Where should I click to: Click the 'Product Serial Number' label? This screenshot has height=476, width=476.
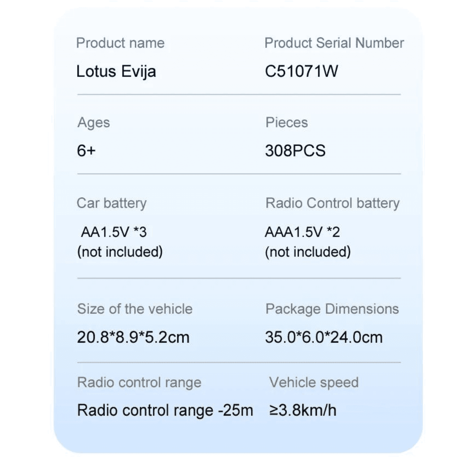coord(334,43)
